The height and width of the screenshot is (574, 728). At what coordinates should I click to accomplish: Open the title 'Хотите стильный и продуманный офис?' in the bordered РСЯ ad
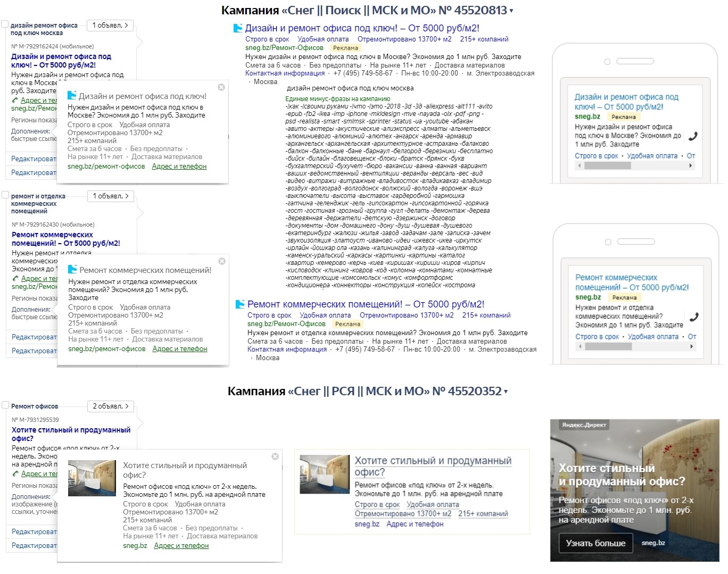(x=433, y=467)
